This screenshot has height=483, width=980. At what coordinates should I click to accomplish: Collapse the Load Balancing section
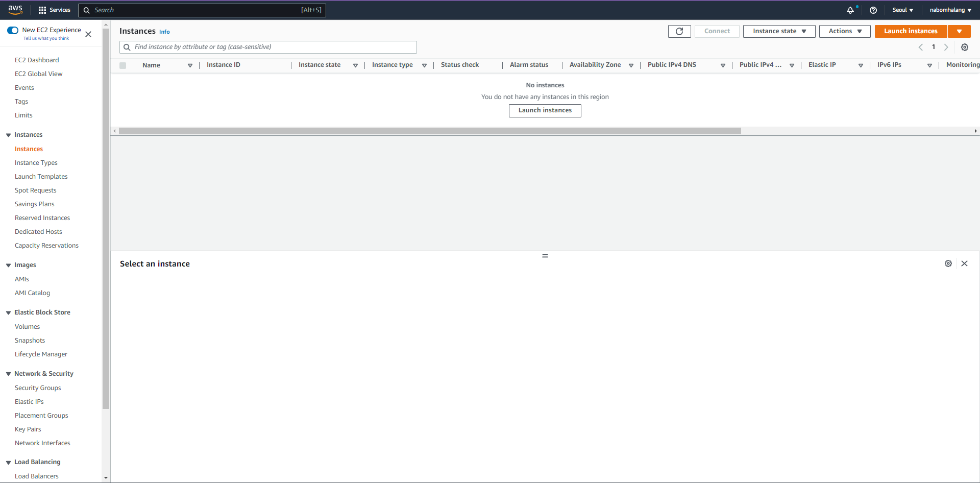click(8, 463)
